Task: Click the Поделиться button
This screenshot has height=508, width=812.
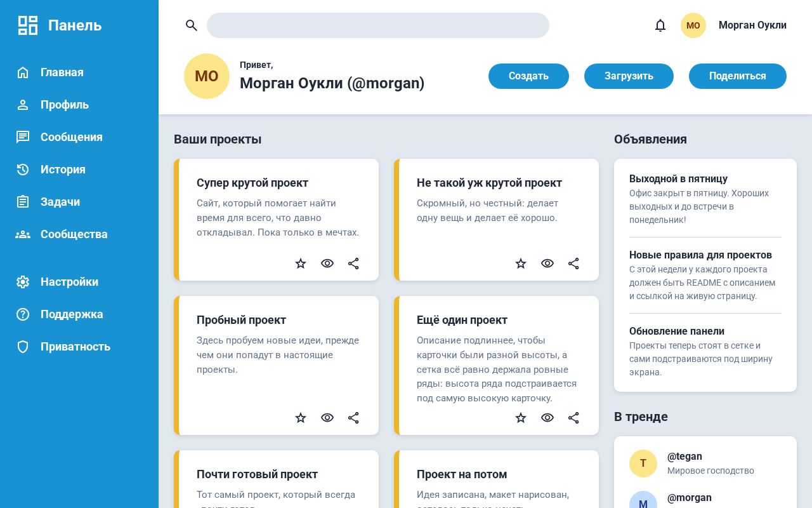Action: (x=738, y=76)
